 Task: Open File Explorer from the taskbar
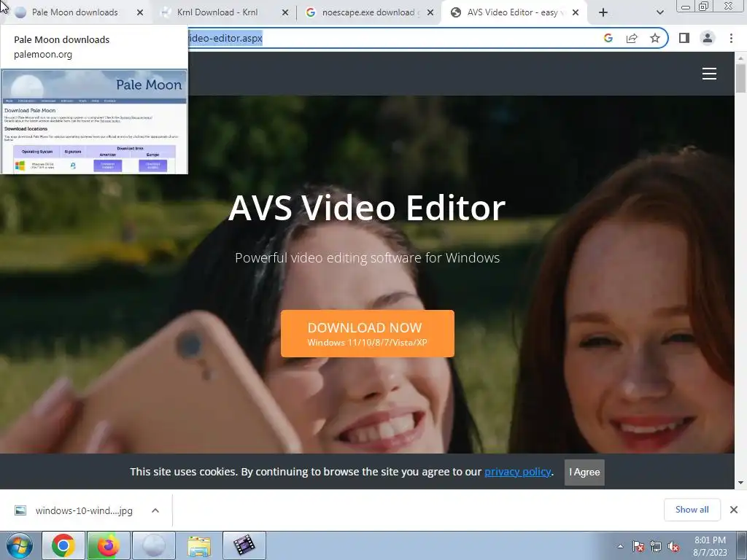[x=198, y=545]
